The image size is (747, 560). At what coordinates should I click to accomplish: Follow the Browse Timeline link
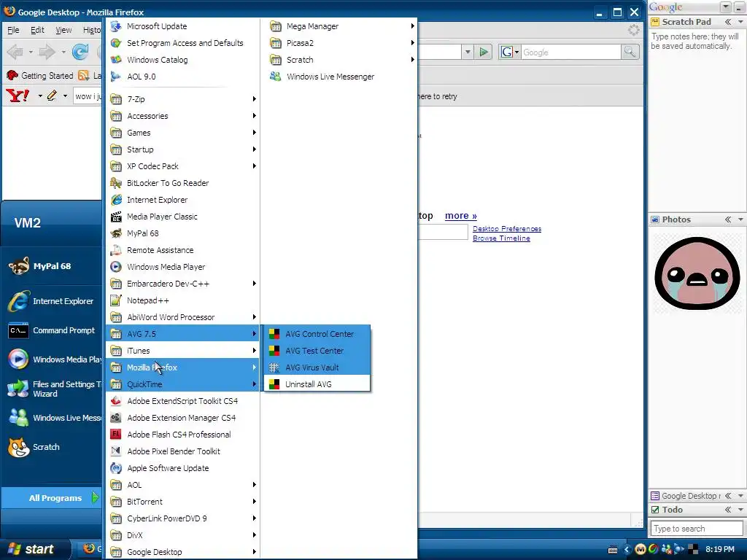pyautogui.click(x=501, y=238)
